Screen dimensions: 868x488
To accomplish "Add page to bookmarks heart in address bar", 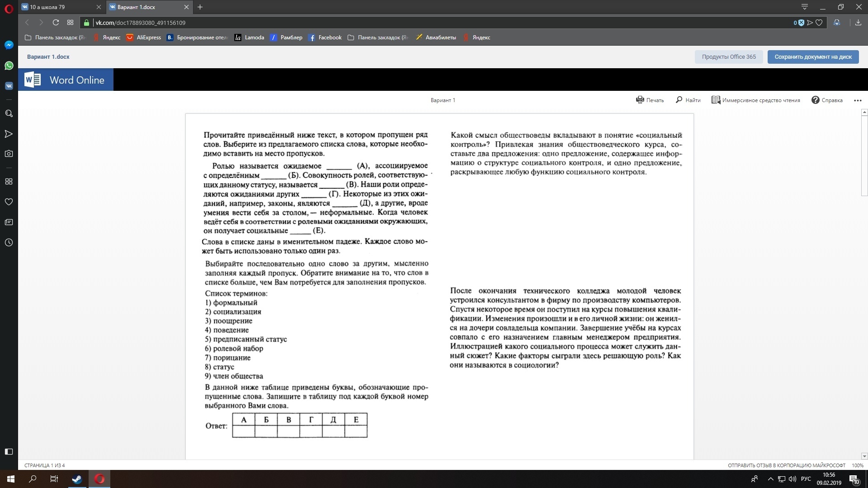I will (819, 23).
